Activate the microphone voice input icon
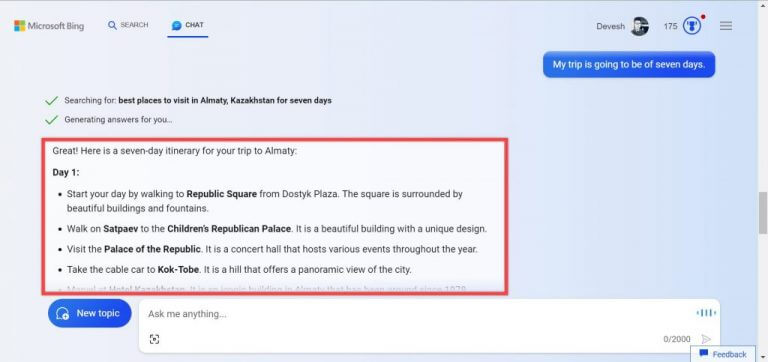The width and height of the screenshot is (768, 362). click(706, 313)
